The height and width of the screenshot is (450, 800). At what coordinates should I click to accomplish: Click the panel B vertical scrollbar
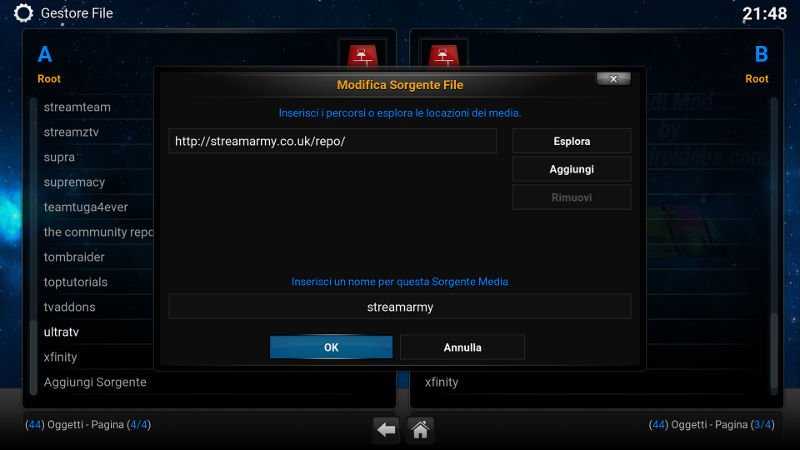tap(774, 246)
